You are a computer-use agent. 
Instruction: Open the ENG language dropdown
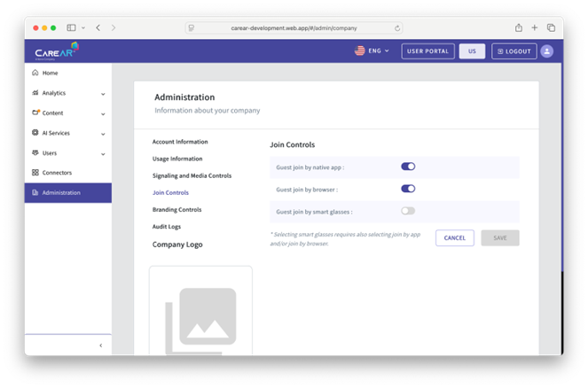(372, 51)
